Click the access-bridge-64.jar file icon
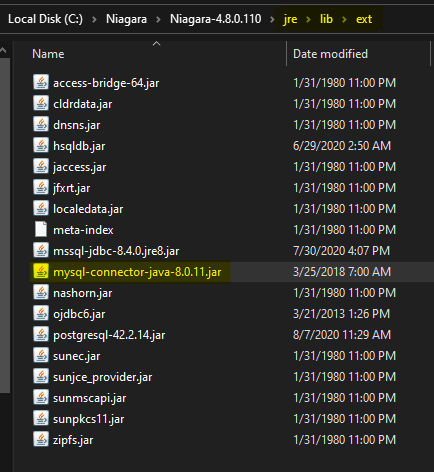This screenshot has height=472, width=434. (41, 83)
